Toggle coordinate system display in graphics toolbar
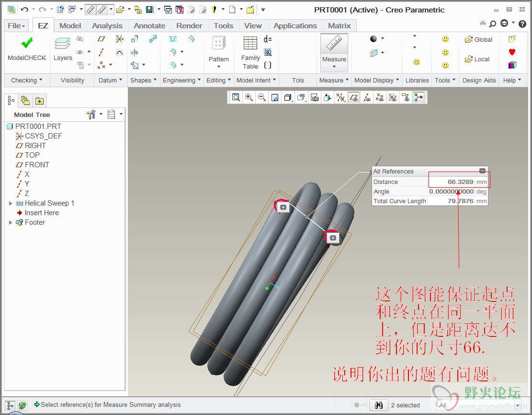Screen dimensions: 532x415 tap(393, 98)
